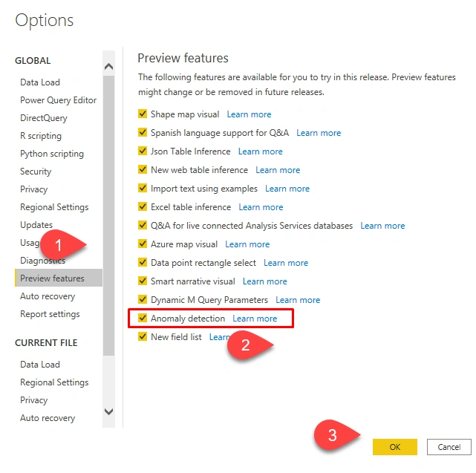Toggle New field list checkbox

pos(143,336)
